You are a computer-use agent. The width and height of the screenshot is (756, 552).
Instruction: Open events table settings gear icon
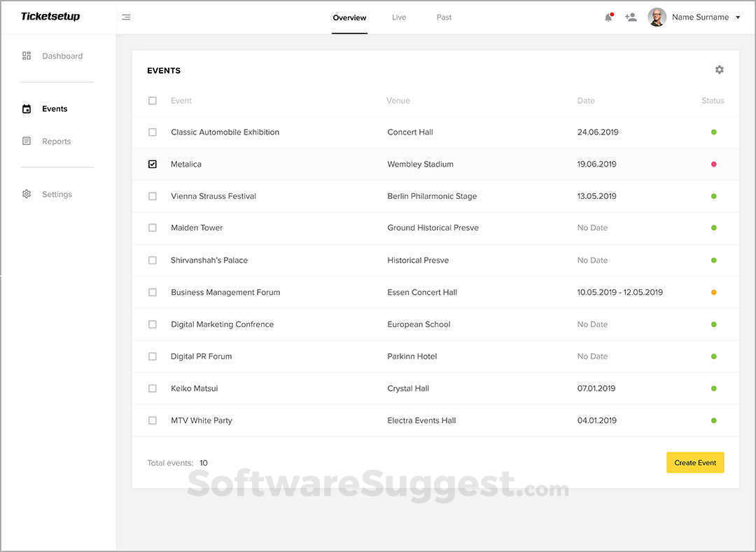(719, 69)
